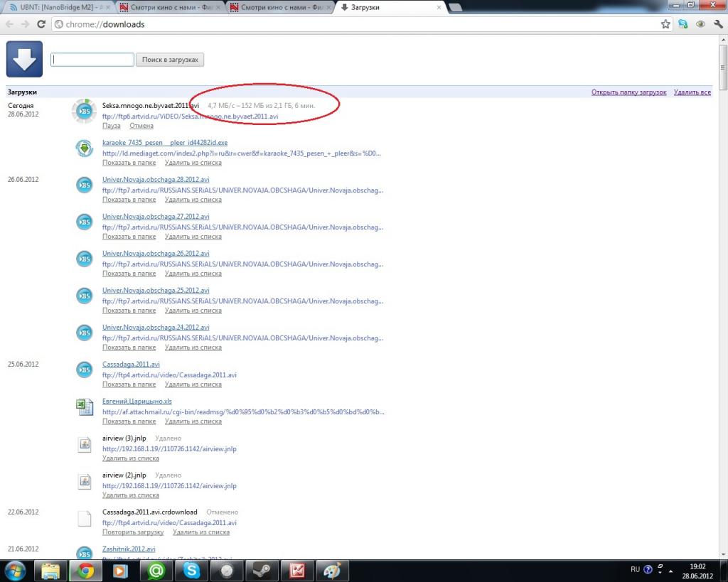Viewport: 728px width, 582px height.
Task: Click the back navigation arrow
Action: coord(10,24)
